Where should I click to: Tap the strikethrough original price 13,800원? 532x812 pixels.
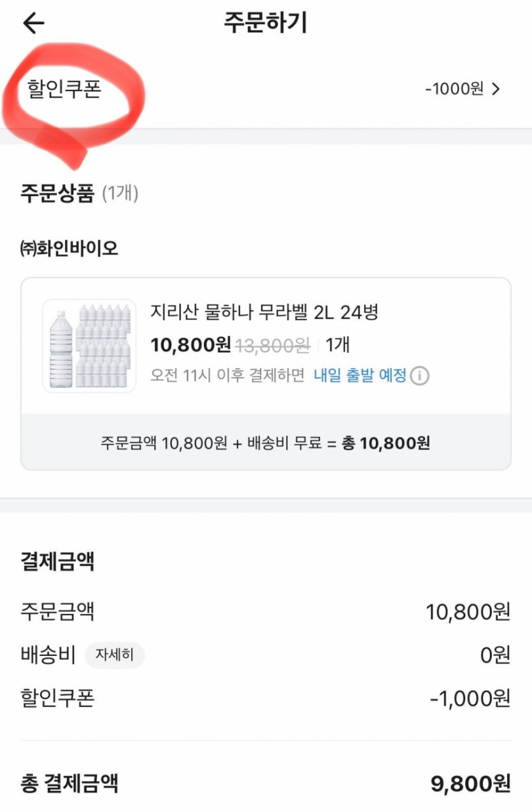[273, 346]
